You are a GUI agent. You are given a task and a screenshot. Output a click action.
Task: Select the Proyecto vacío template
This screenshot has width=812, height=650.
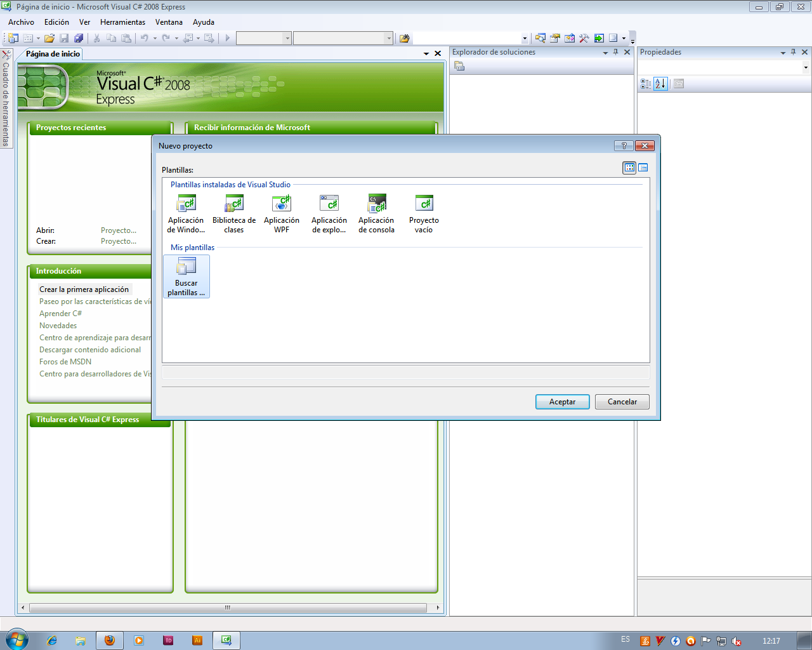pos(424,214)
